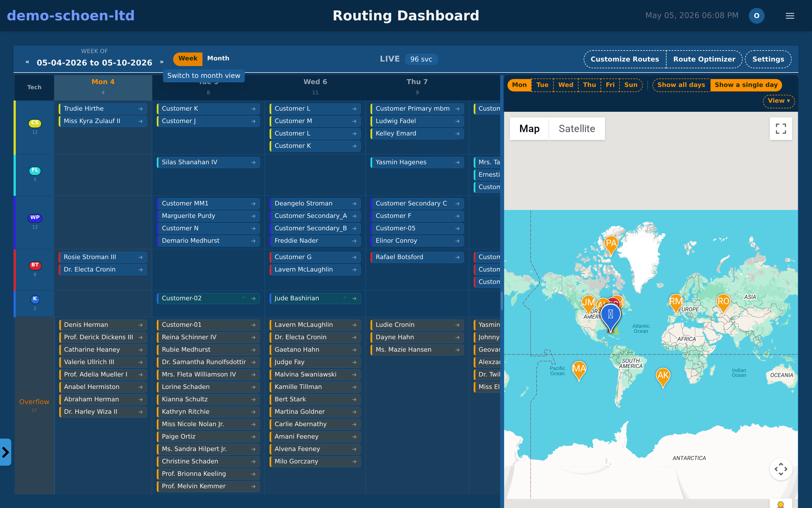
Task: Switch map to Satellite type tab
Action: point(577,129)
